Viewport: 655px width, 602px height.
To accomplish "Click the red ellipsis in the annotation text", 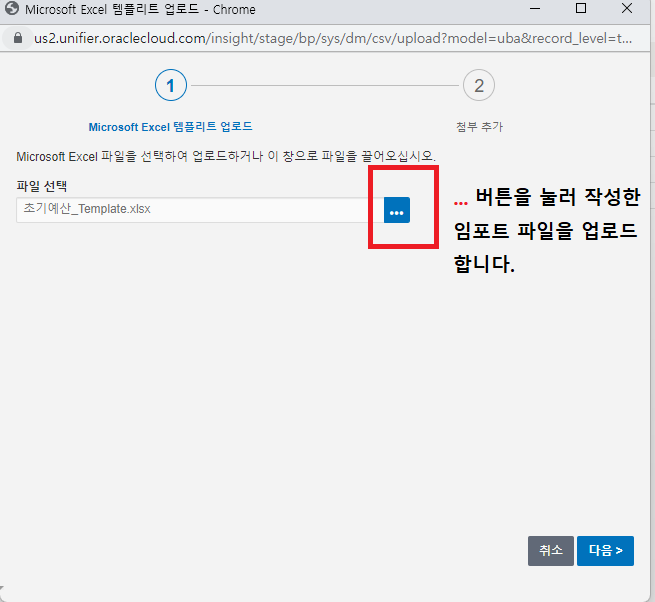I will (x=461, y=200).
